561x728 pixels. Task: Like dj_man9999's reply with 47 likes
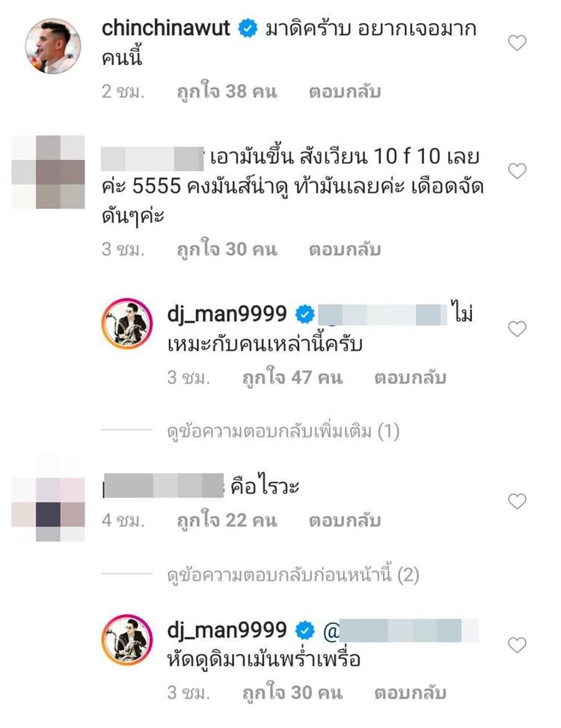(516, 329)
